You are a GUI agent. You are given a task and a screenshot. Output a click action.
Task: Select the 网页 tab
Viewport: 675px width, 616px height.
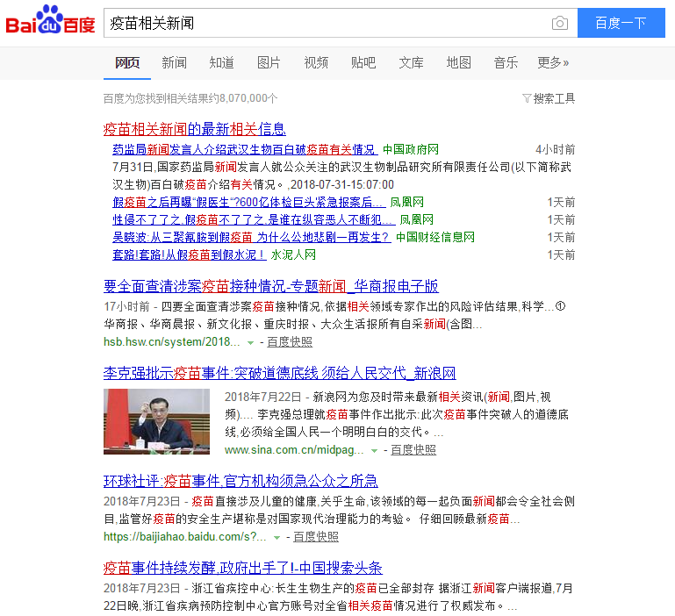[127, 63]
